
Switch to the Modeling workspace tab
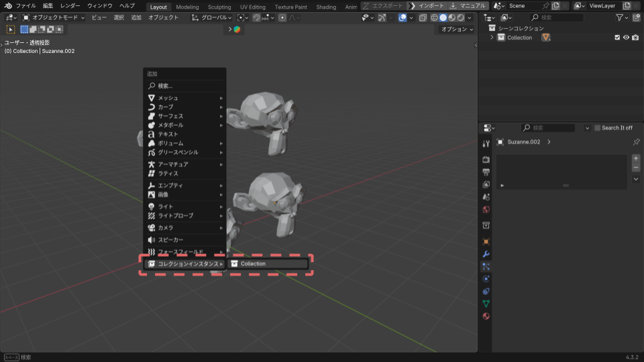tap(187, 7)
